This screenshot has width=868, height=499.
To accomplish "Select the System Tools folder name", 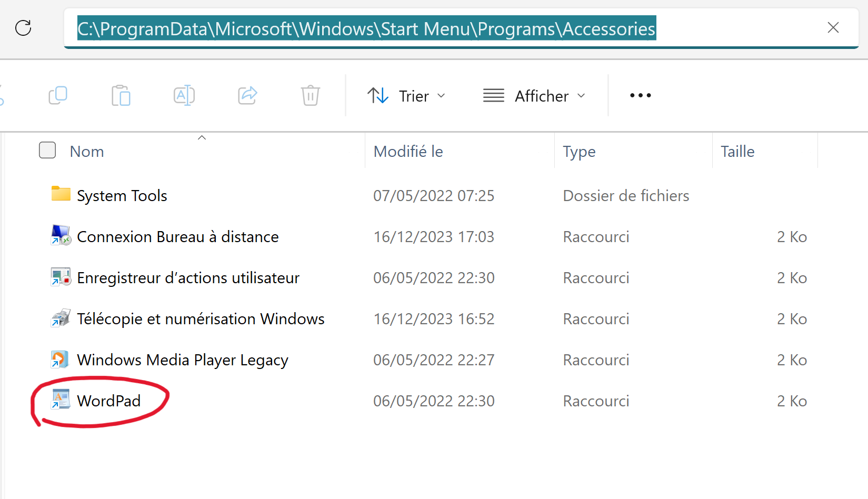I will point(122,196).
